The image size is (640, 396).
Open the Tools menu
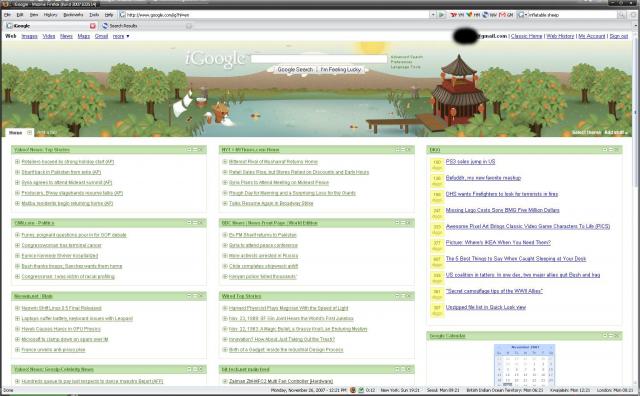pyautogui.click(x=94, y=15)
